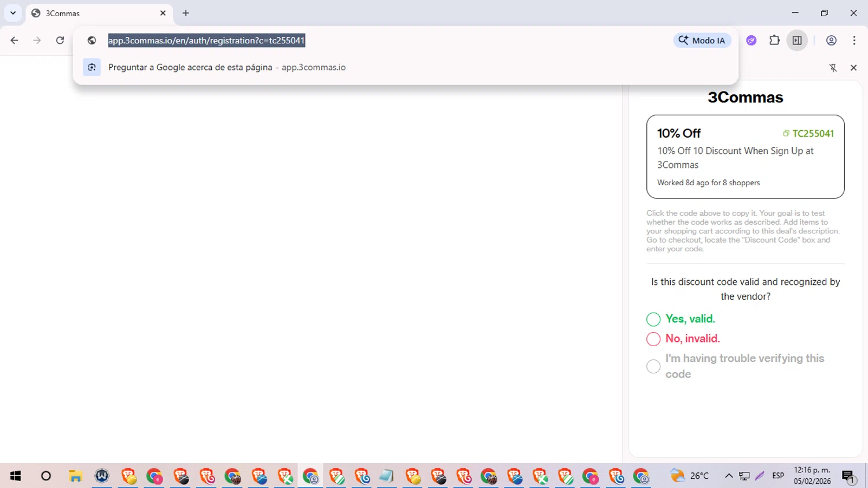Open the W shield app on taskbar

(102, 476)
